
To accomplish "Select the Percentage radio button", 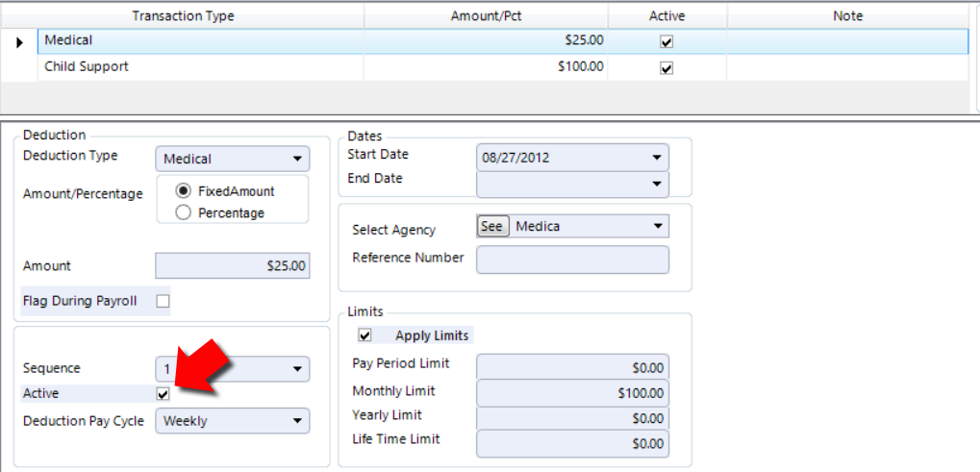I will (x=184, y=212).
